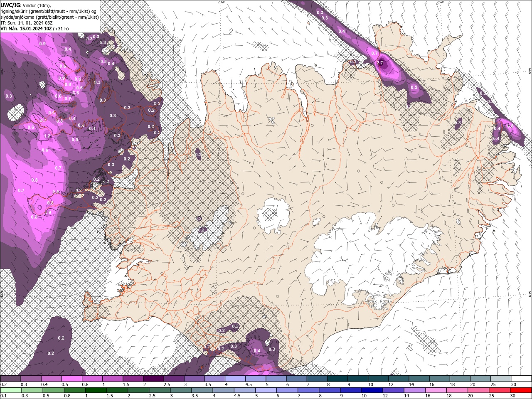
Task: Select the royal blue 8–9 swatch in lower legend
Action: [330, 390]
